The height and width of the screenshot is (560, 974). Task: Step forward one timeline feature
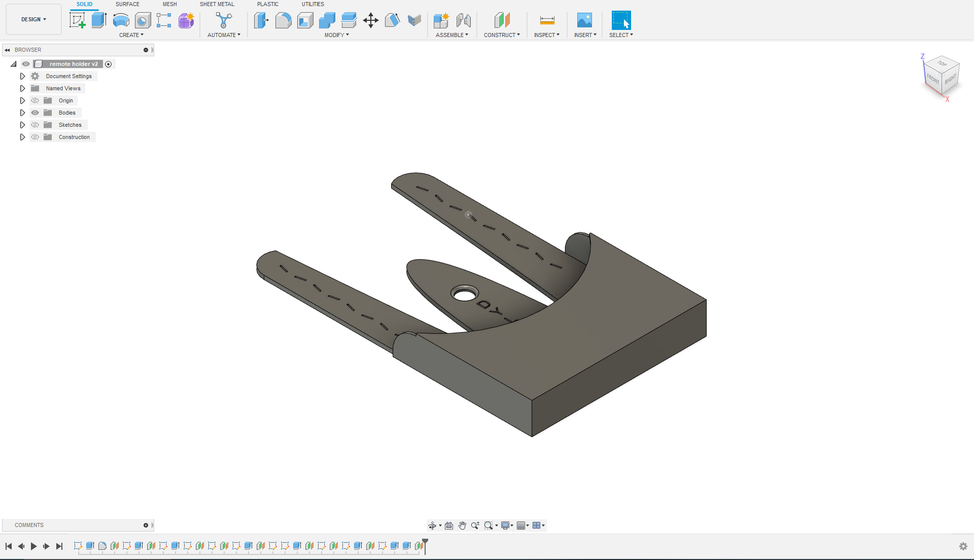click(x=47, y=546)
